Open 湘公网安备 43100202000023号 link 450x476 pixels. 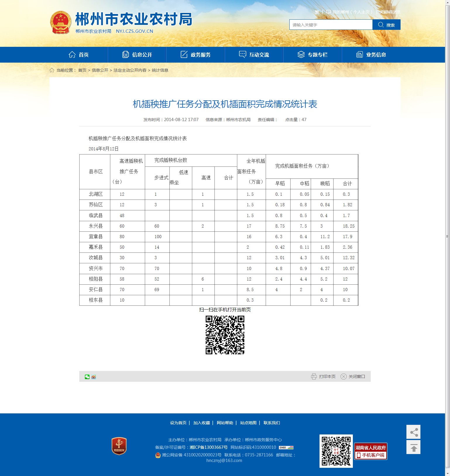point(192,455)
